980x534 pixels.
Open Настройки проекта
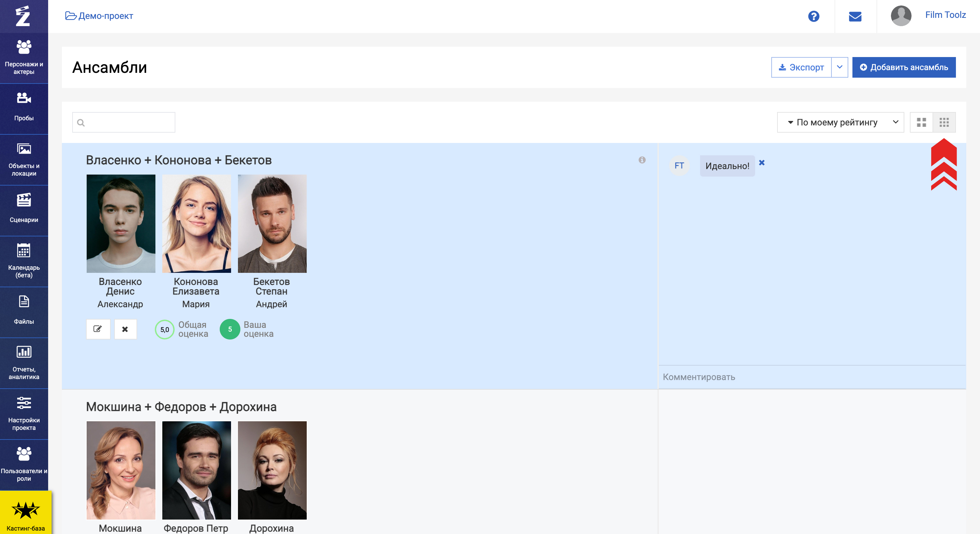[24, 414]
